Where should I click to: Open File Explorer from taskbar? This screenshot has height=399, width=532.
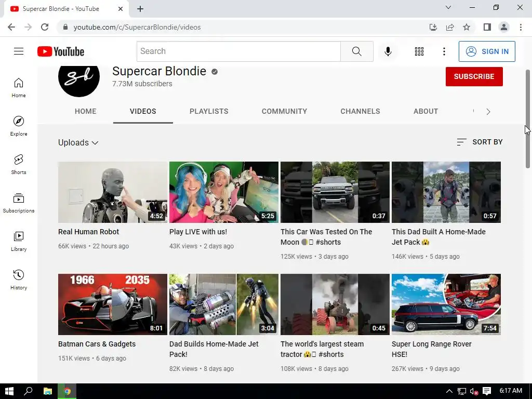tap(48, 391)
